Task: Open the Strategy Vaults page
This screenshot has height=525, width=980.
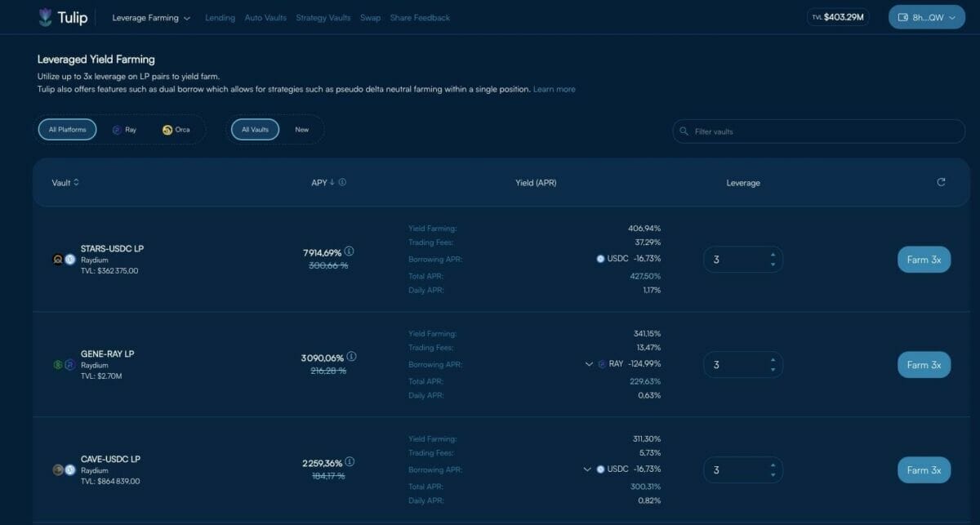Action: tap(323, 18)
